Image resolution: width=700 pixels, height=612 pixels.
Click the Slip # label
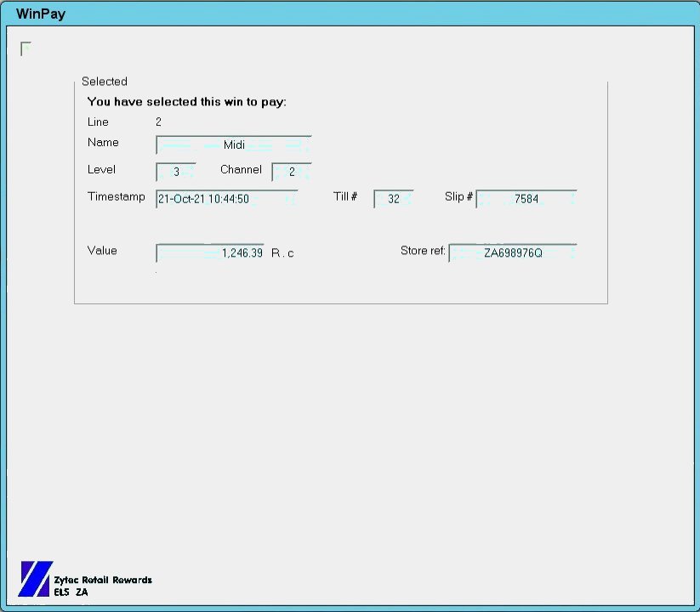pyautogui.click(x=458, y=196)
